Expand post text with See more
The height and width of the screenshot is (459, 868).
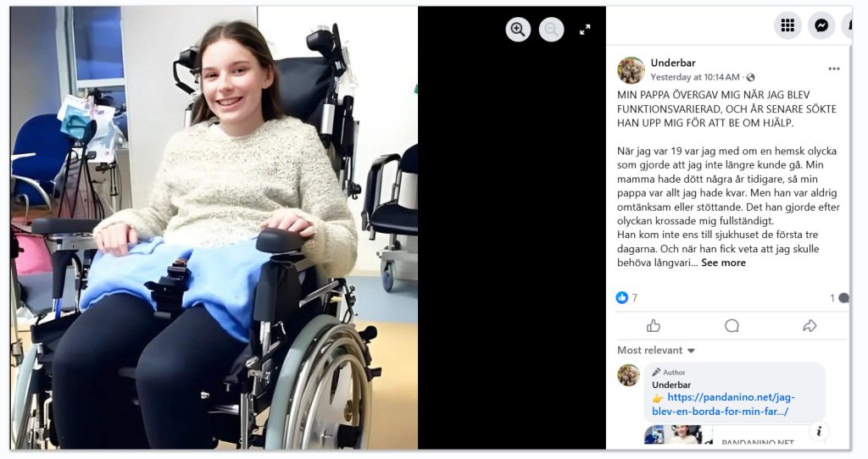pos(723,263)
